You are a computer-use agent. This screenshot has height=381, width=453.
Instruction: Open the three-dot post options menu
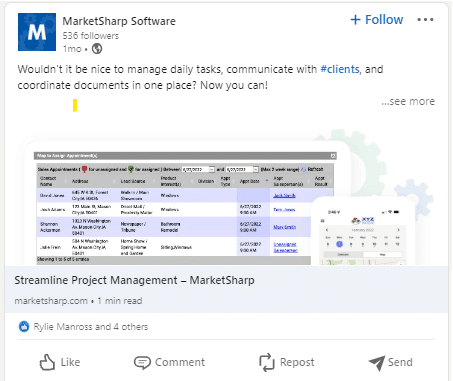[425, 20]
